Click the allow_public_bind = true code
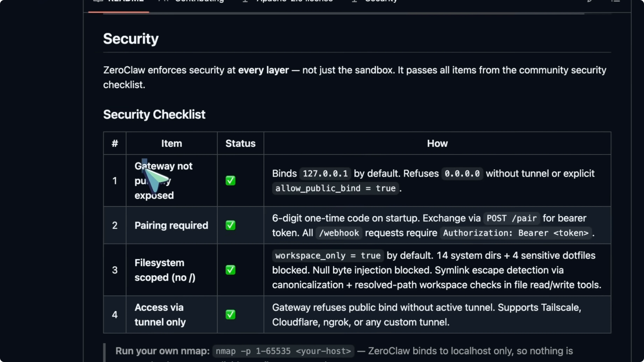Image resolution: width=644 pixels, height=362 pixels. coord(335,188)
